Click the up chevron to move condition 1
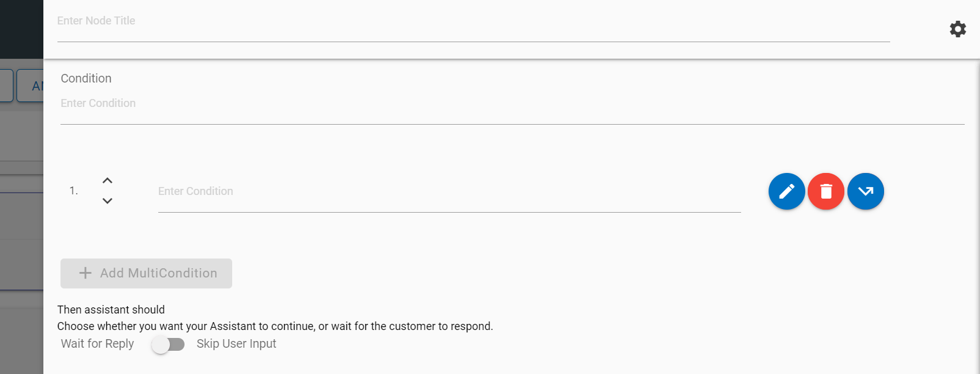This screenshot has height=374, width=980. point(107,180)
